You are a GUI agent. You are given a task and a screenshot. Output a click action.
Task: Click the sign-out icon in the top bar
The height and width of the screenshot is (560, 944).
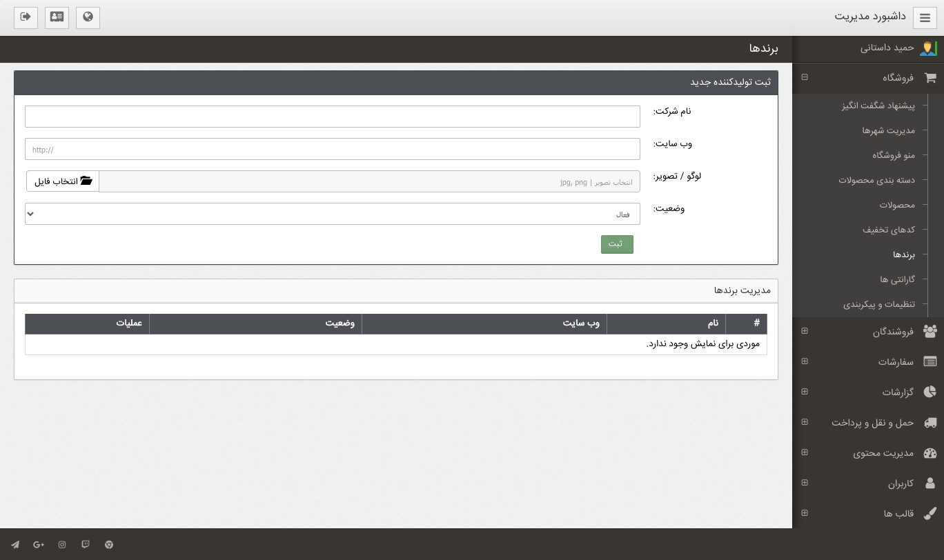pyautogui.click(x=26, y=17)
